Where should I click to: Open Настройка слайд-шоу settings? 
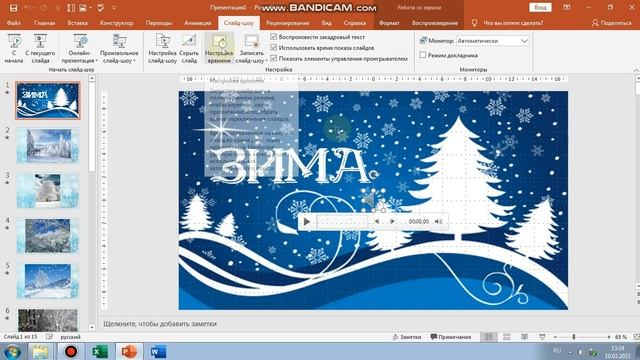pos(162,49)
